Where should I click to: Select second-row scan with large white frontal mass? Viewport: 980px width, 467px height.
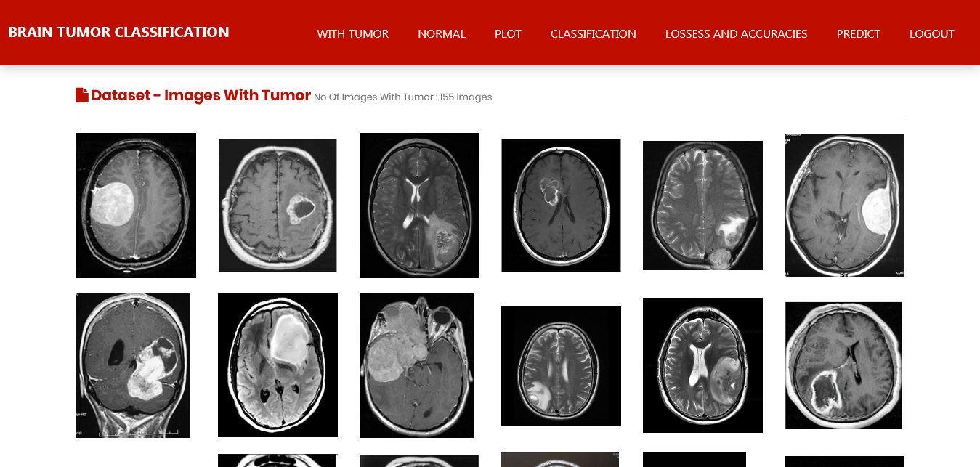pyautogui.click(x=278, y=365)
